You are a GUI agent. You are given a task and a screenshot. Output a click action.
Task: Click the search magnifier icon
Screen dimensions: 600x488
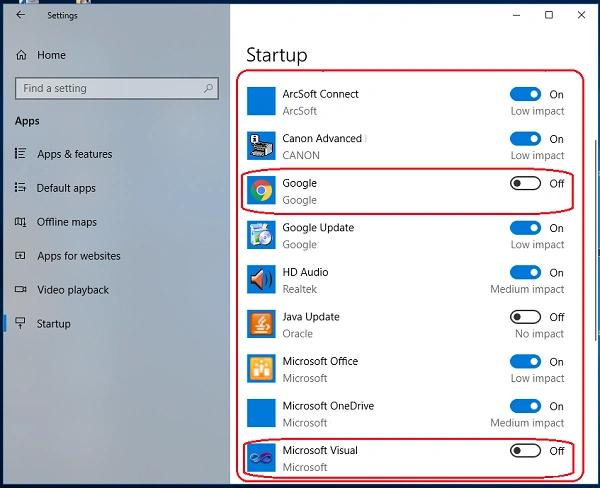[x=208, y=88]
